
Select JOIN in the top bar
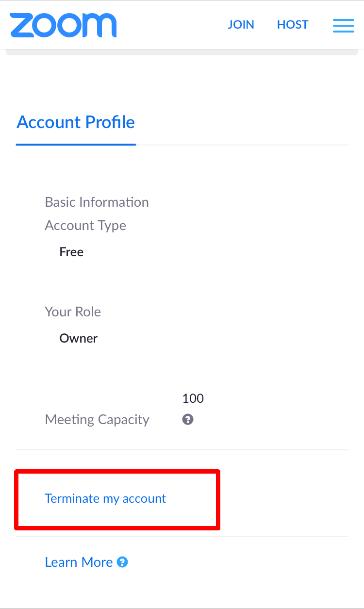(241, 25)
